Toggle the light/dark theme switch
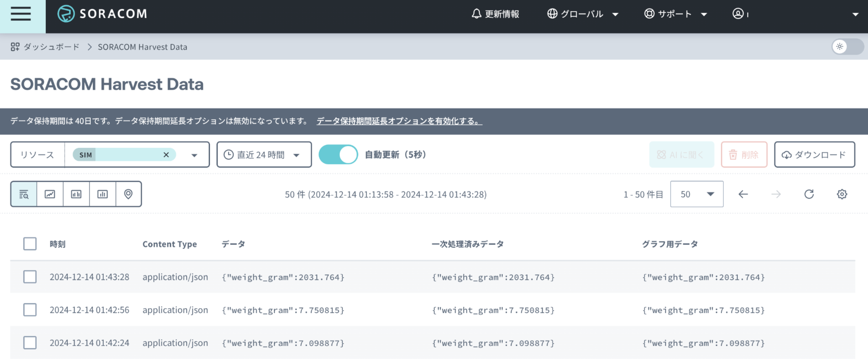This screenshot has width=868, height=359. [848, 47]
